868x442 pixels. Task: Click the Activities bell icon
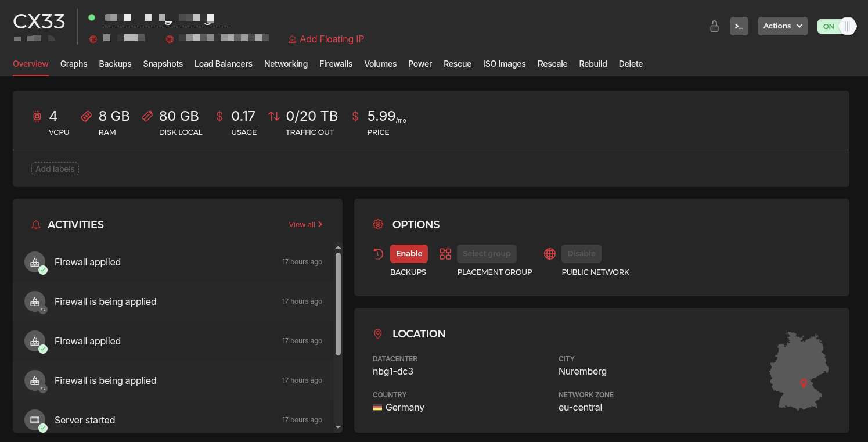point(36,225)
